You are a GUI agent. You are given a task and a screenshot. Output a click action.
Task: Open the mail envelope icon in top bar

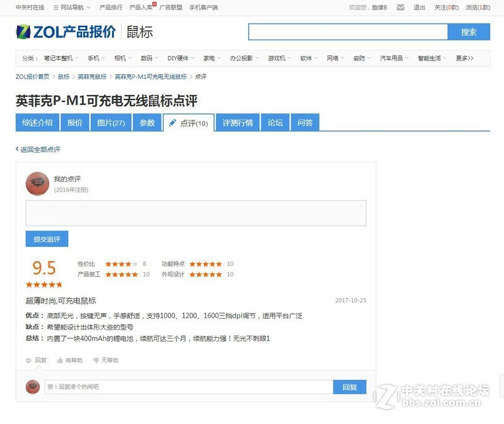(400, 8)
